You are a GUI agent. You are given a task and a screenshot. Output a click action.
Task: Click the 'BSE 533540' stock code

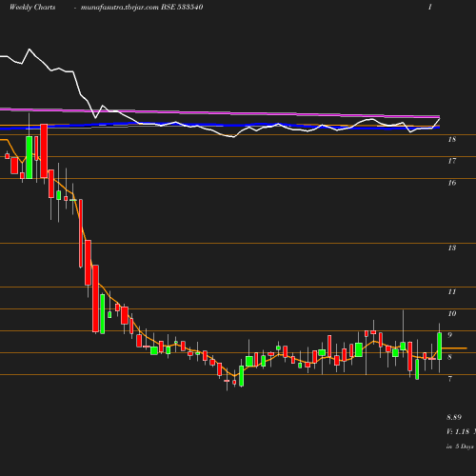[x=182, y=7]
